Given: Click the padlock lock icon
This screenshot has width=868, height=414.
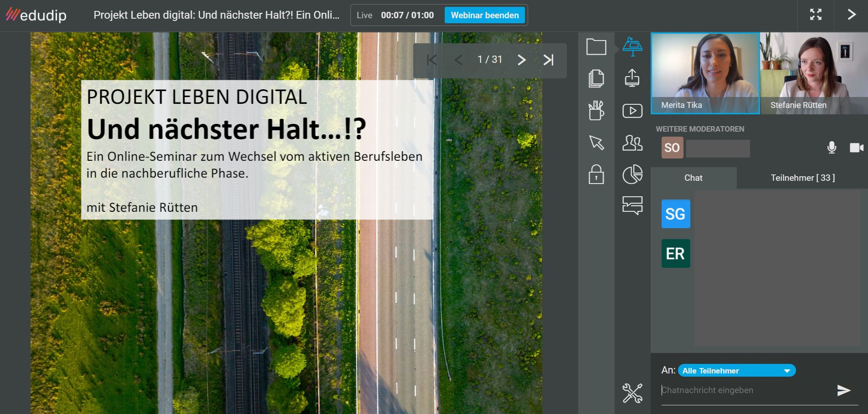Looking at the screenshot, I should click(x=596, y=174).
